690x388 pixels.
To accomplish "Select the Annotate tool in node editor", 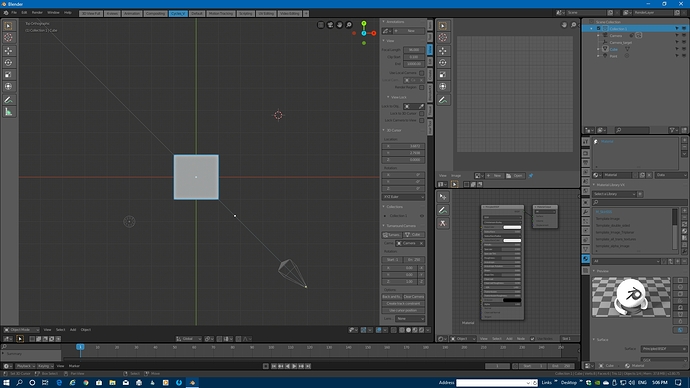I will (x=443, y=210).
